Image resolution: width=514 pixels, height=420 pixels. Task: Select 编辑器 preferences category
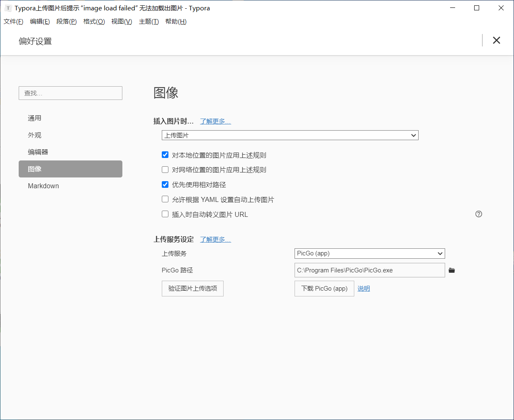(x=71, y=152)
